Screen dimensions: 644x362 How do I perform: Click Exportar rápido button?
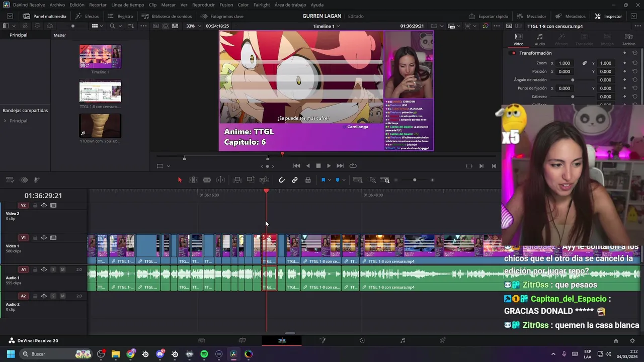pyautogui.click(x=488, y=16)
